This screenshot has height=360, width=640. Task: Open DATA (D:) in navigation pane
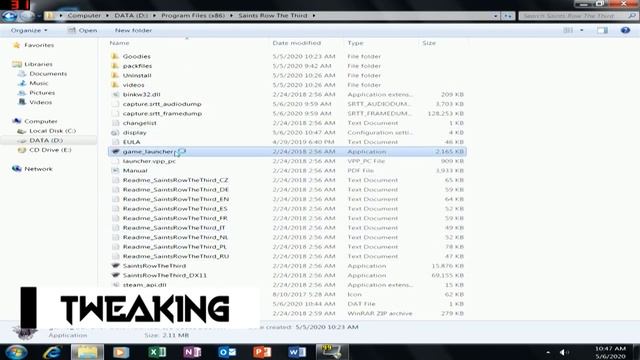click(46, 140)
